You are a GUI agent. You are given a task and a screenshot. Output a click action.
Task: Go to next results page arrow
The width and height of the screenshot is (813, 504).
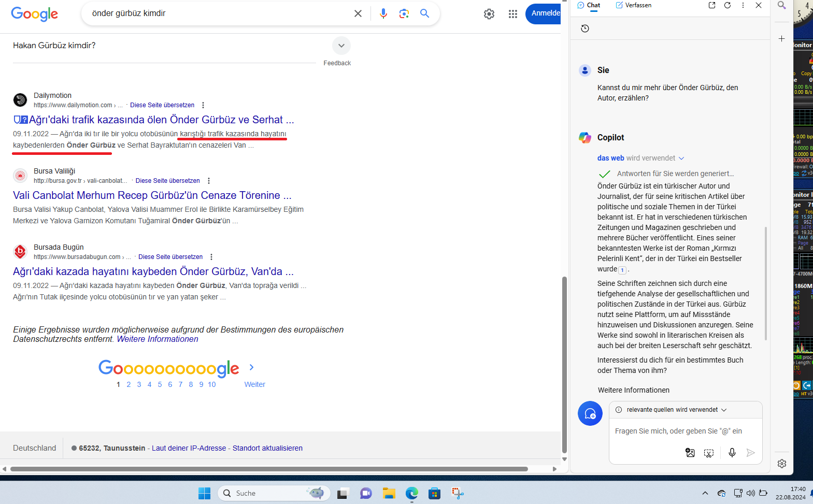(x=252, y=367)
